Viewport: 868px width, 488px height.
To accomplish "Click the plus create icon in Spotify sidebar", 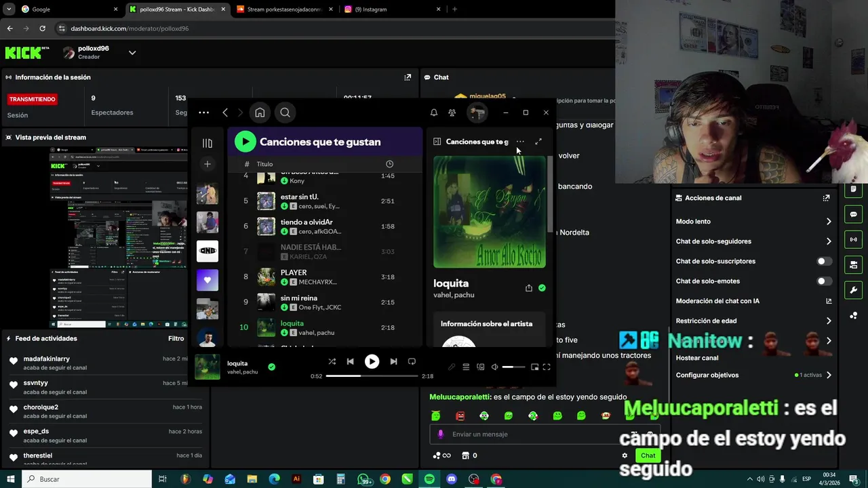I will pyautogui.click(x=208, y=164).
